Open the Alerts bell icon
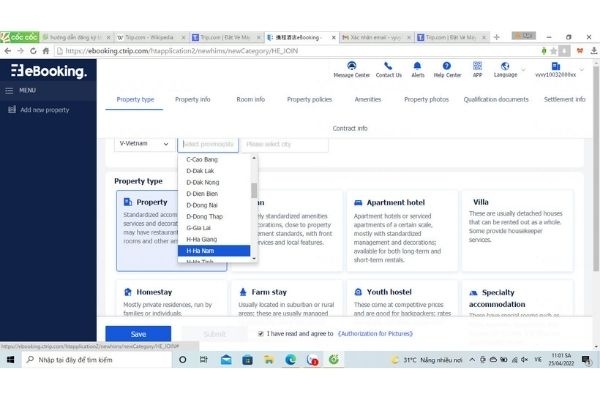Viewport: 600px width, 400px height. click(x=418, y=66)
